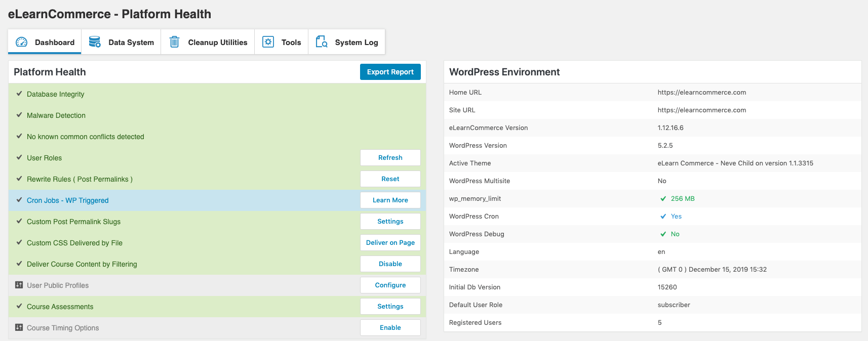868x341 pixels.
Task: Click the Course Assessments checkmark
Action: tap(19, 306)
